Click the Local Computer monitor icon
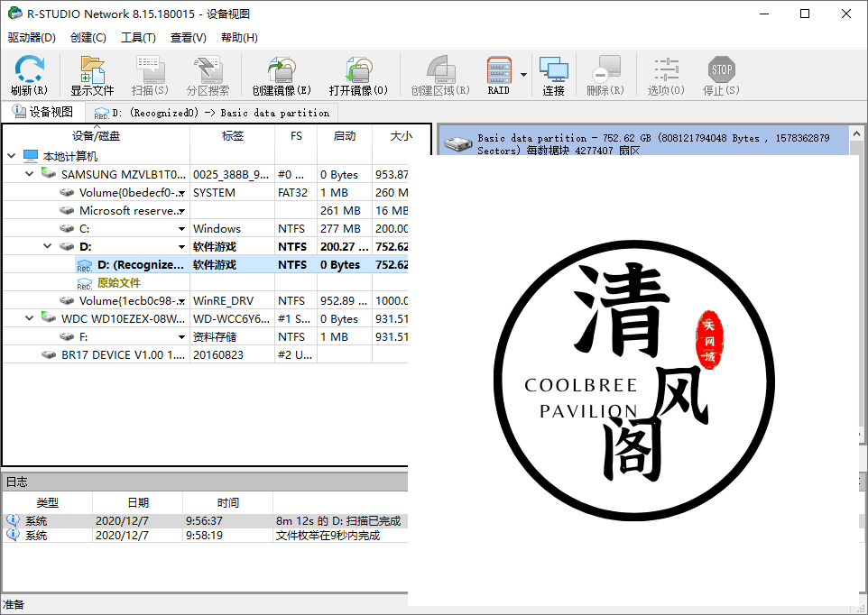Screen dimensions: 868x615 pyautogui.click(x=31, y=156)
